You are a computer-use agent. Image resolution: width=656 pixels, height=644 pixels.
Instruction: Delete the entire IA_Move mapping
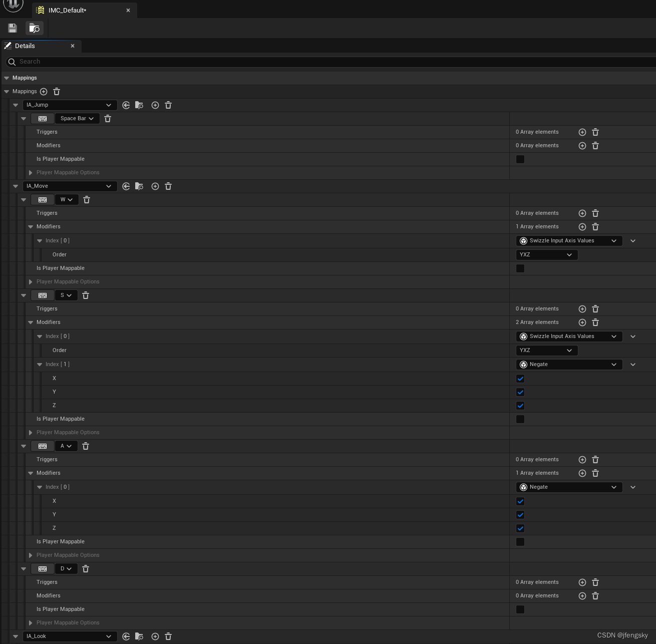pos(168,186)
